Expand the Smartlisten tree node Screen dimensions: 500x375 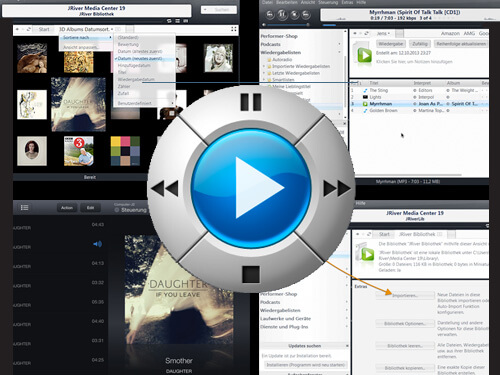pos(264,80)
